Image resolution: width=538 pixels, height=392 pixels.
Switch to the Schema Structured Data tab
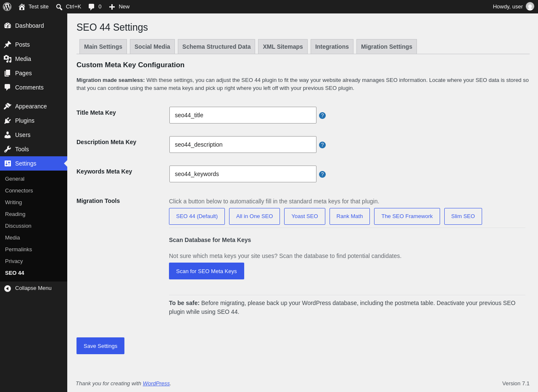(x=216, y=47)
